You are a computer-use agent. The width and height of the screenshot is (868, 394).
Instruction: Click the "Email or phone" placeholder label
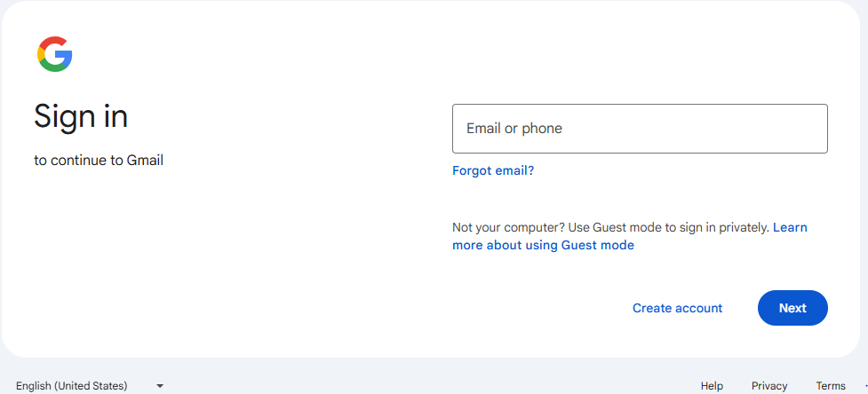tap(514, 129)
